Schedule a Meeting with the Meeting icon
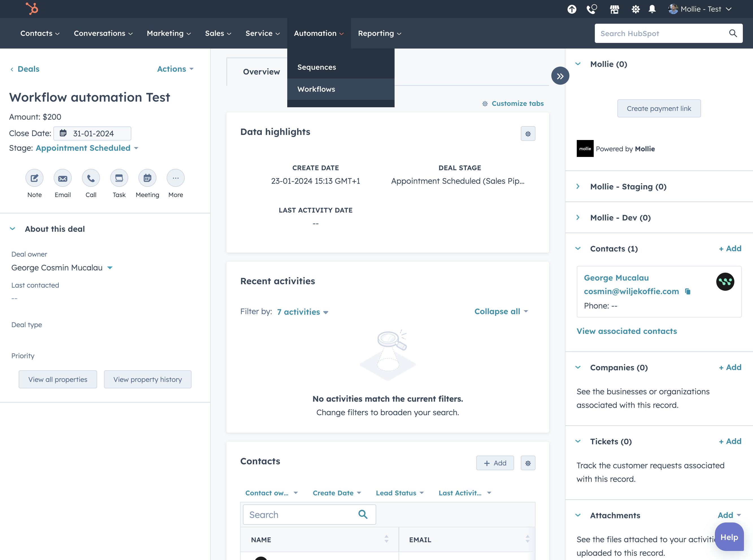Viewport: 753px width, 560px height. click(x=147, y=178)
